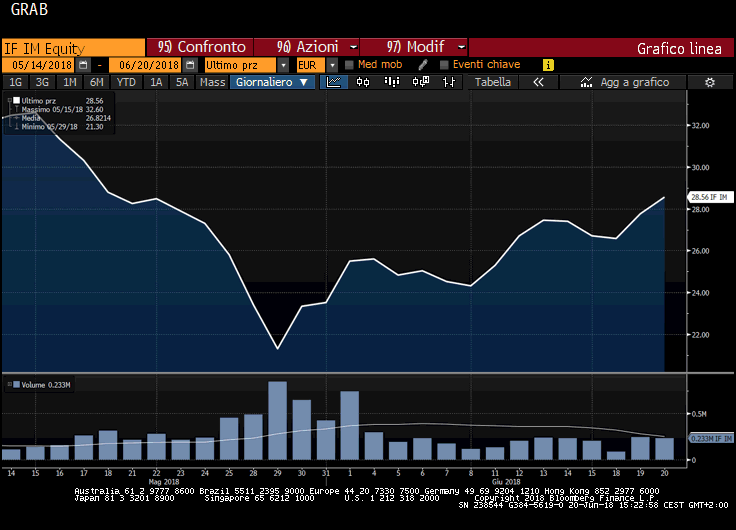Click the IF IM Equity ticker field

click(72, 47)
